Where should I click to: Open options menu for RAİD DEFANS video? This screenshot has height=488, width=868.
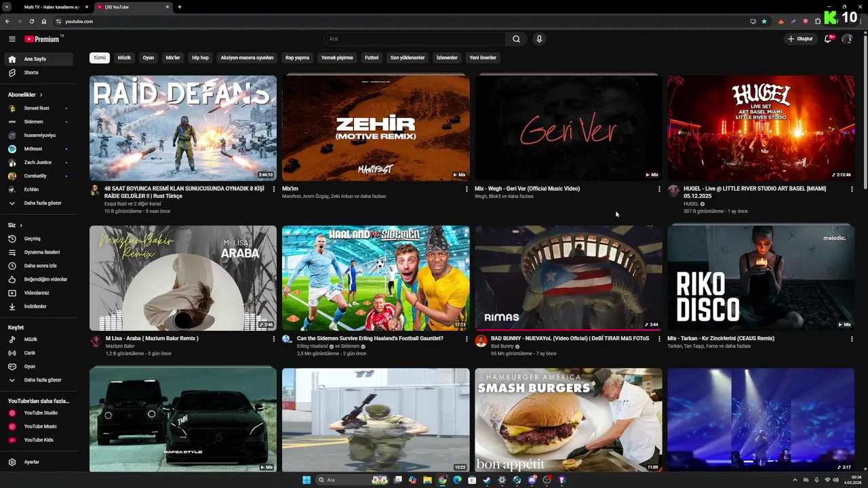coord(274,189)
